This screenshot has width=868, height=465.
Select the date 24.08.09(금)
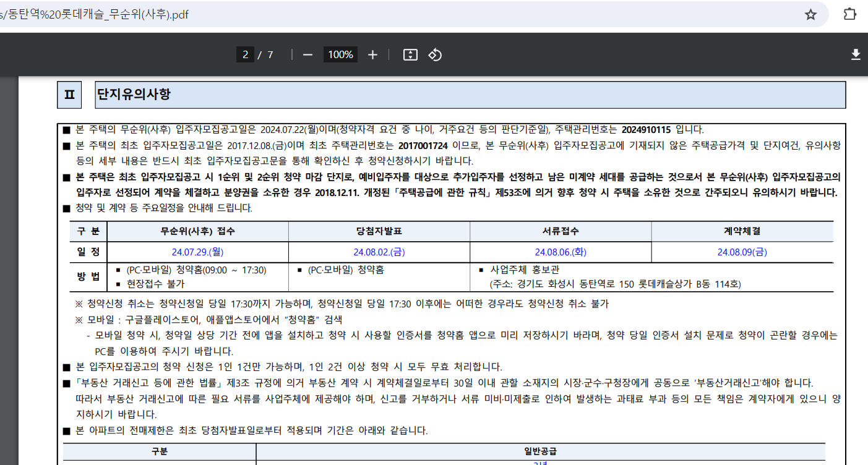pos(742,252)
